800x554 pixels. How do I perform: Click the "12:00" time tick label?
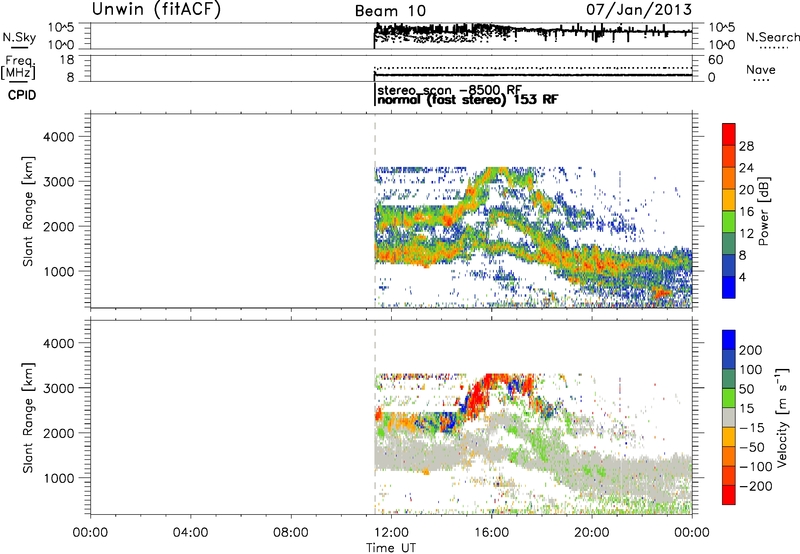coord(391,533)
